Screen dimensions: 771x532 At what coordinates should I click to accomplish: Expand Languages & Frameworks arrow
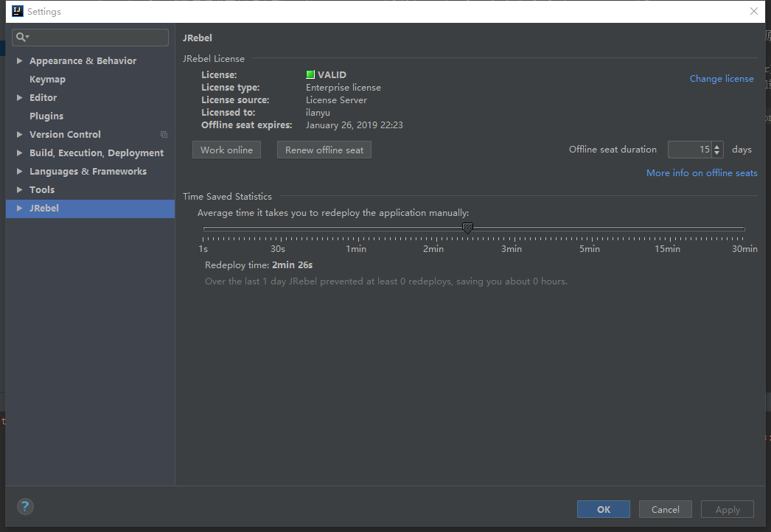click(x=20, y=172)
